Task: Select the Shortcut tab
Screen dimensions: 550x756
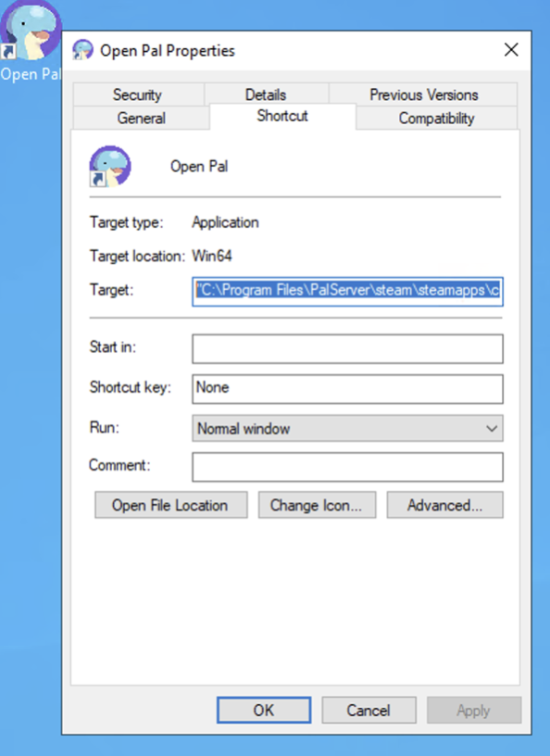Action: point(282,116)
